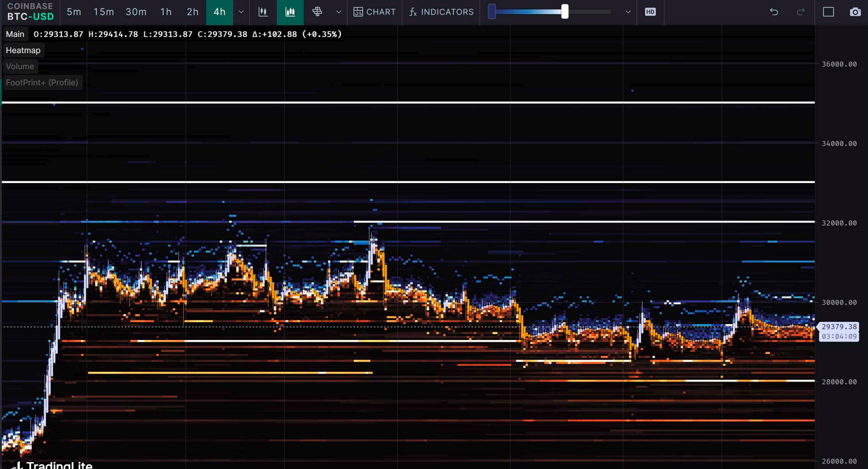Open the INDICATORS menu button
The width and height of the screenshot is (868, 469).
coord(441,12)
